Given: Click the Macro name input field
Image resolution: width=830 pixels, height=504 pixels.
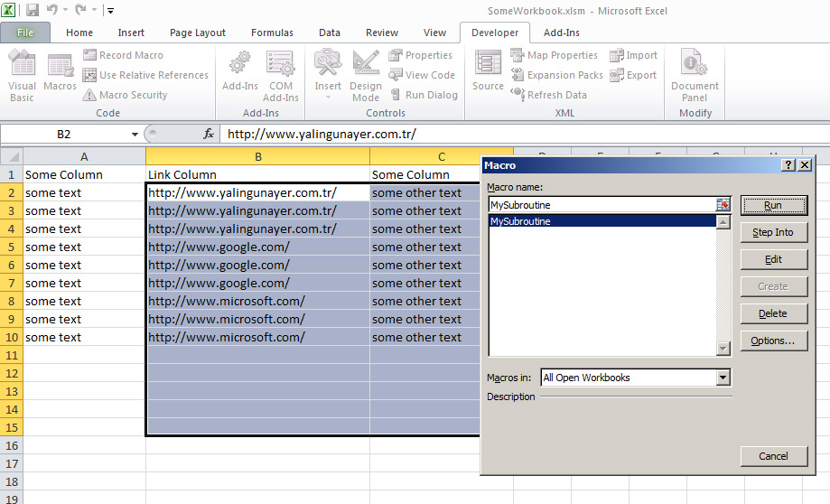Looking at the screenshot, I should click(602, 205).
